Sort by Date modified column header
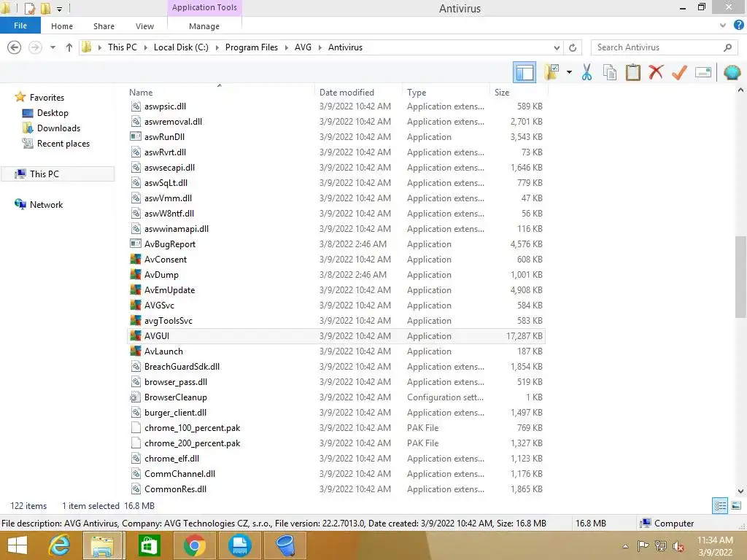Viewport: 747px width, 560px height. 347,93
